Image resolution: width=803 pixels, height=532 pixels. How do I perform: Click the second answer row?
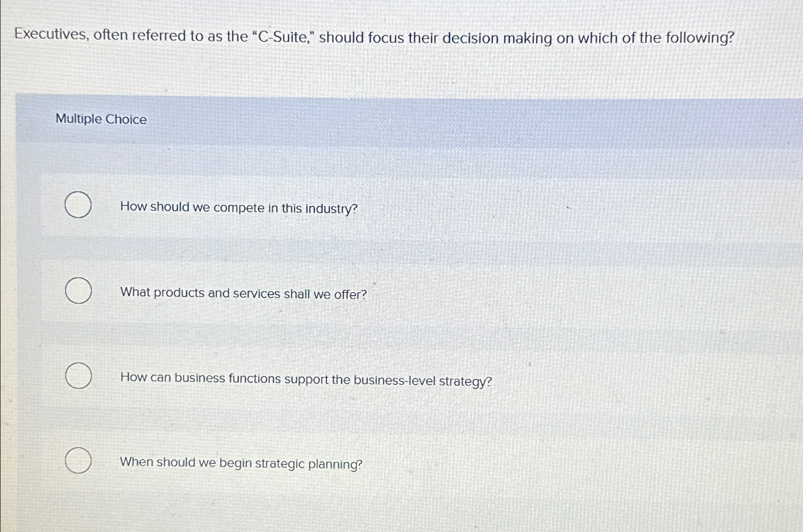click(x=334, y=291)
